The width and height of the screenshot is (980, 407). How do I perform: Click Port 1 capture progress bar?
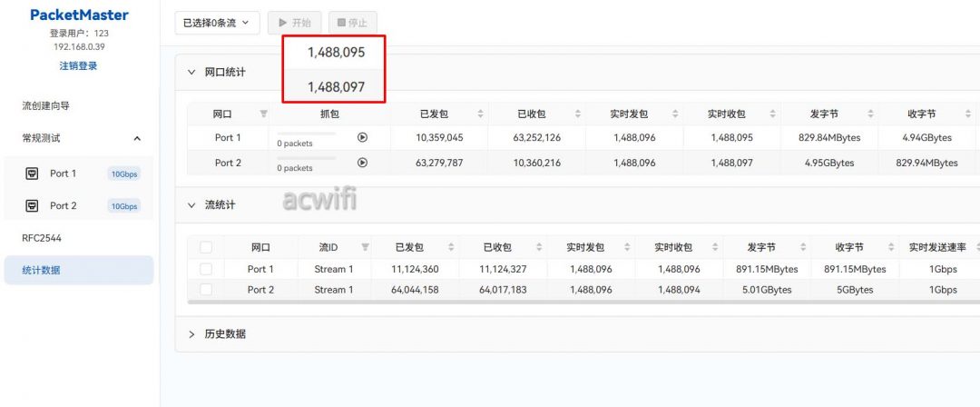307,134
